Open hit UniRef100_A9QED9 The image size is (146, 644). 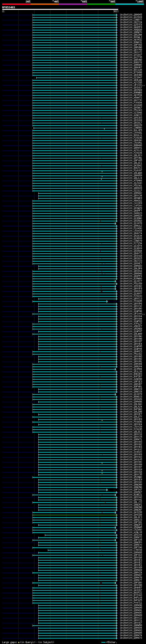(131, 30)
